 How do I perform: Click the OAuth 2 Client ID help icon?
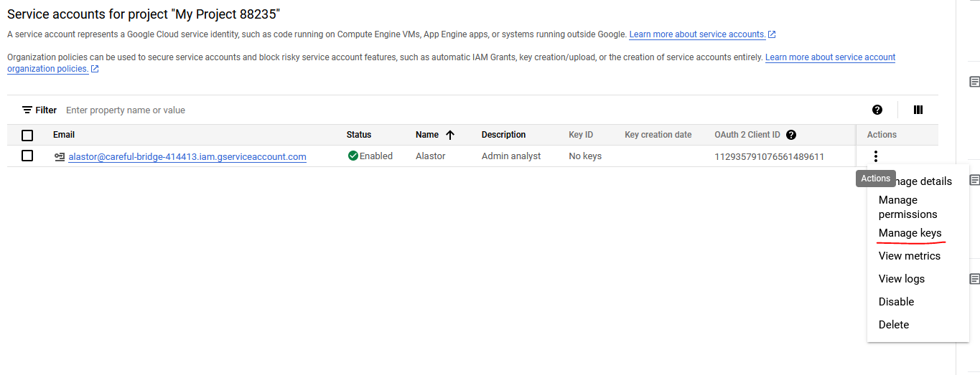pyautogui.click(x=791, y=135)
